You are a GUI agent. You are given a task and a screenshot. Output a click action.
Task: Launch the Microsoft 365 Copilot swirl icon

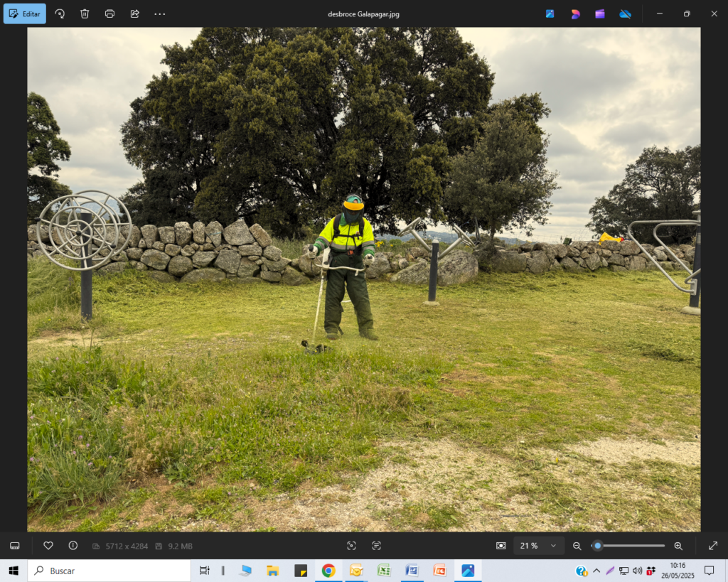(575, 14)
